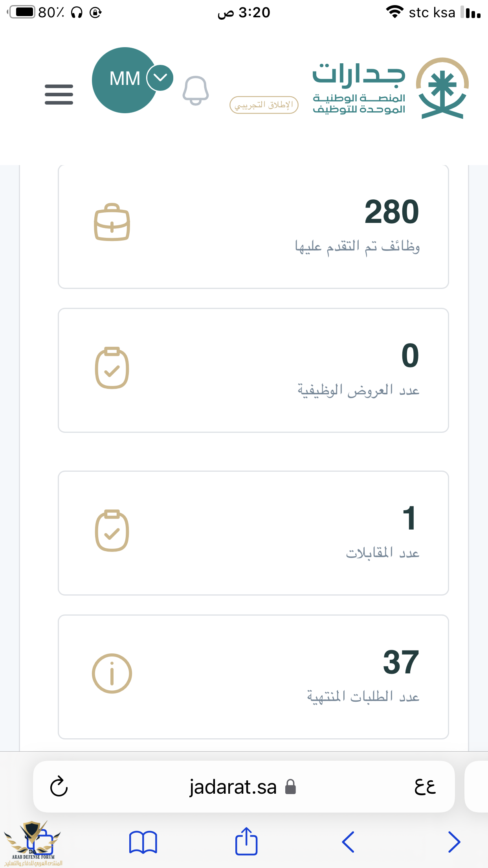Click the trial launch (الإطلاق التجريبي) badge
This screenshot has width=488, height=868.
264,105
